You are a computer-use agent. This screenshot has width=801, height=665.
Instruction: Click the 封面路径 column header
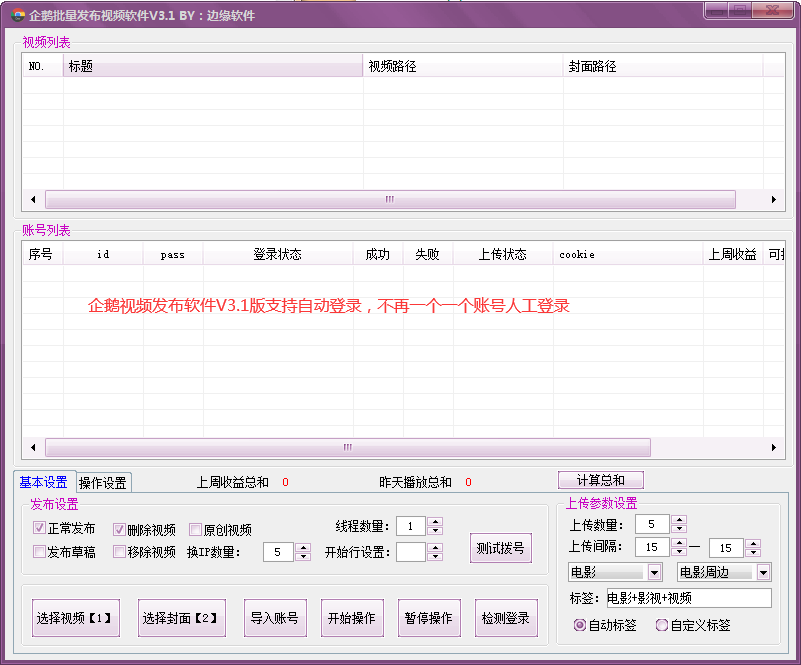[x=663, y=66]
